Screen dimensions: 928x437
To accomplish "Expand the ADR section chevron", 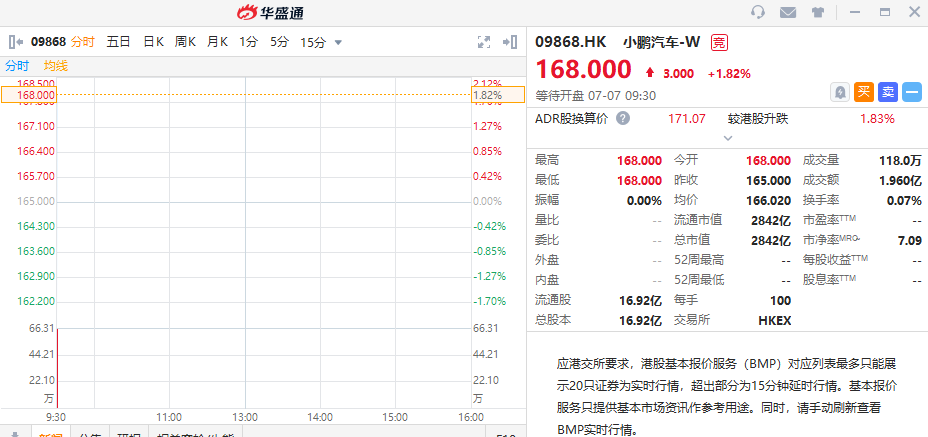I will [x=728, y=138].
